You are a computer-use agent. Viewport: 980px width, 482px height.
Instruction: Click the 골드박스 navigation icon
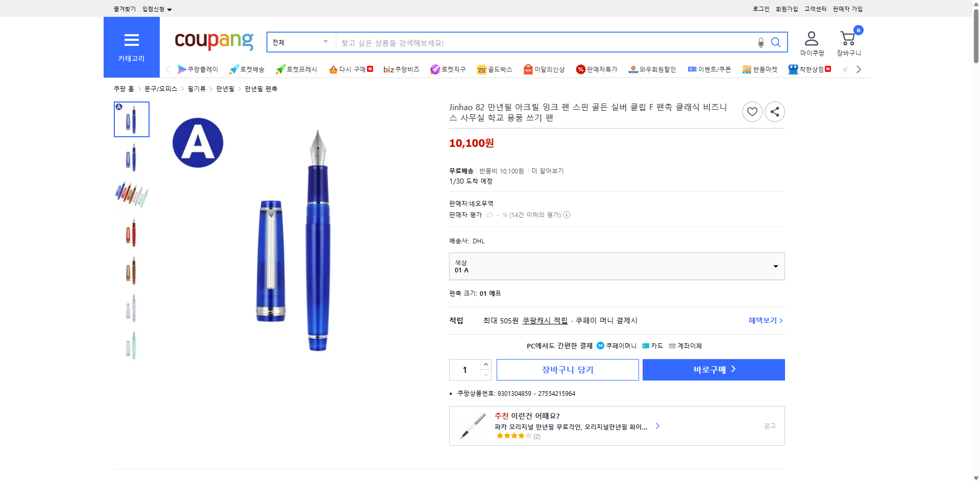481,69
